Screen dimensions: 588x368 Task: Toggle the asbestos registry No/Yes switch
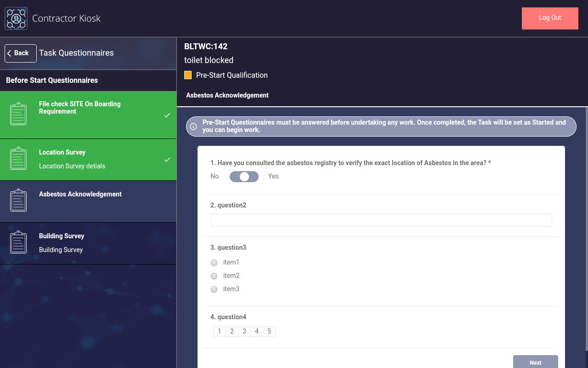[x=244, y=177]
